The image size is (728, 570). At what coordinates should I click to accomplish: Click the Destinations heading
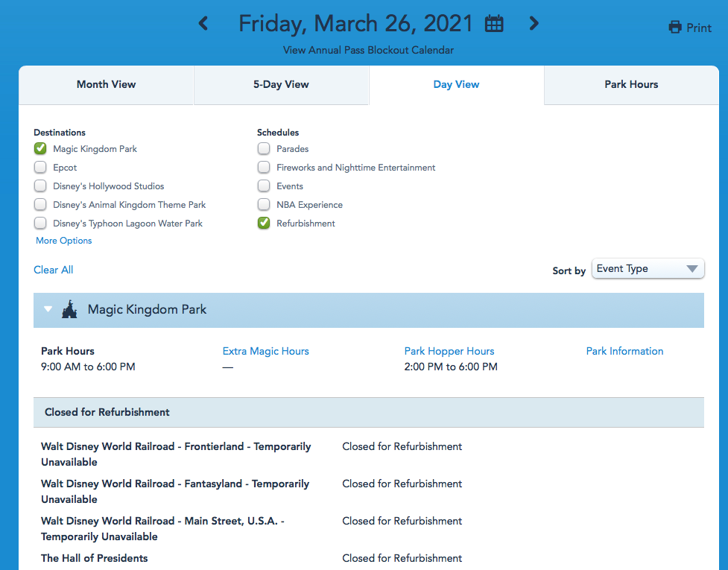click(x=60, y=133)
